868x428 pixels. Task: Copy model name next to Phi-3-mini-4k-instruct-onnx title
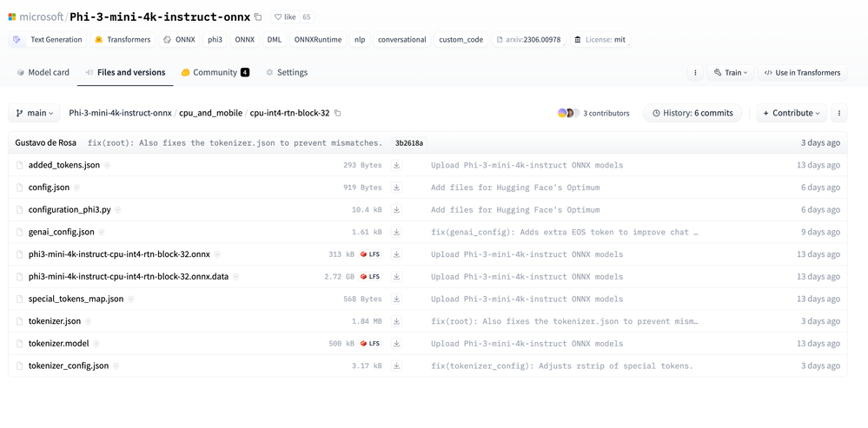258,17
